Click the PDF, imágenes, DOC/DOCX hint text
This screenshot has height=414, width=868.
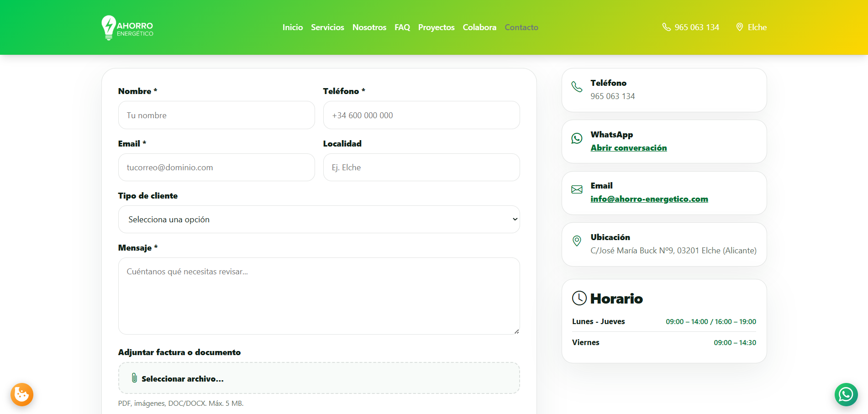click(x=181, y=404)
